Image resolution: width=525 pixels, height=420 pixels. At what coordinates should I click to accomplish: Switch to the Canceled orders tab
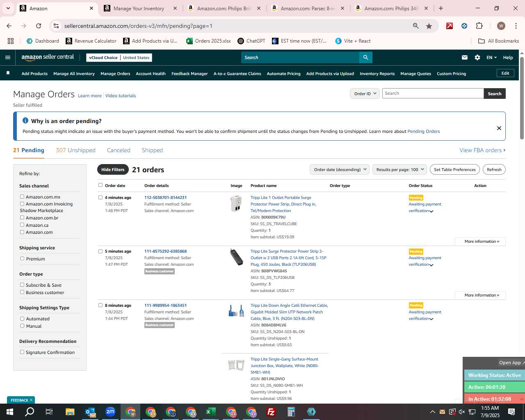pyautogui.click(x=119, y=150)
